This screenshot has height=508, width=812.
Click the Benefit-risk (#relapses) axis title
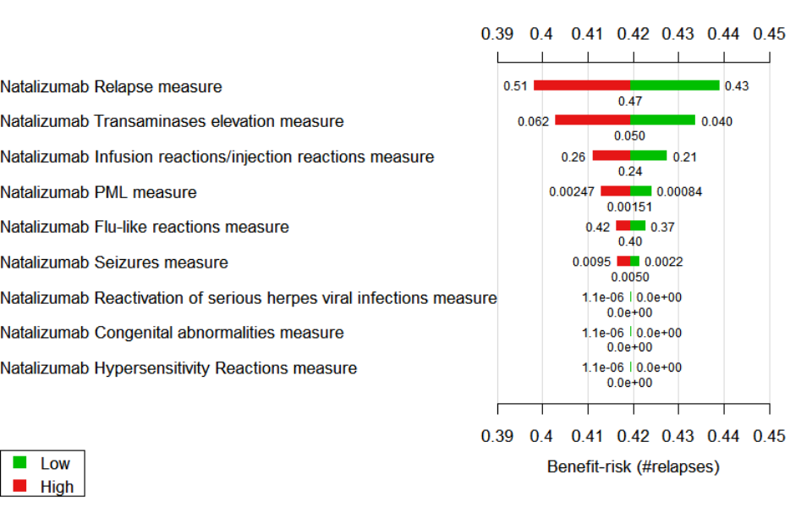tap(633, 467)
